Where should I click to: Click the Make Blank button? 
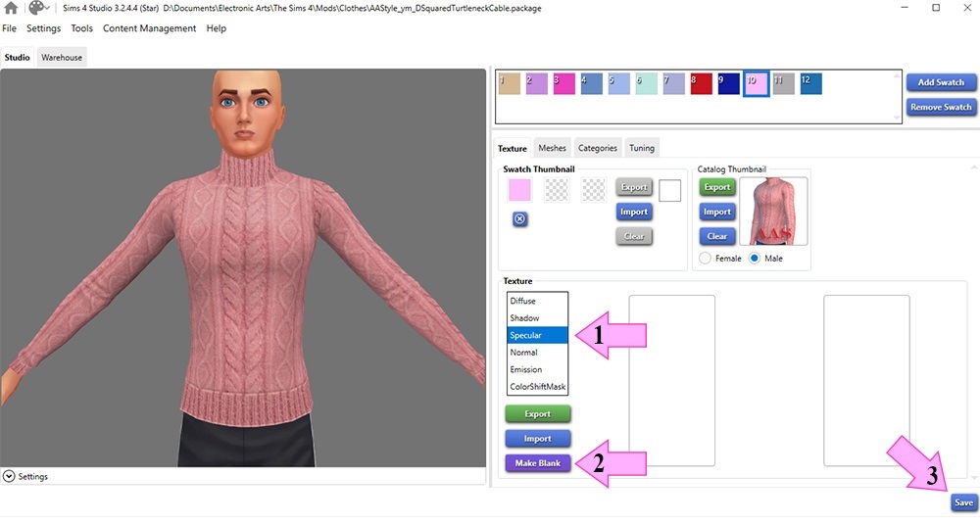(x=538, y=462)
